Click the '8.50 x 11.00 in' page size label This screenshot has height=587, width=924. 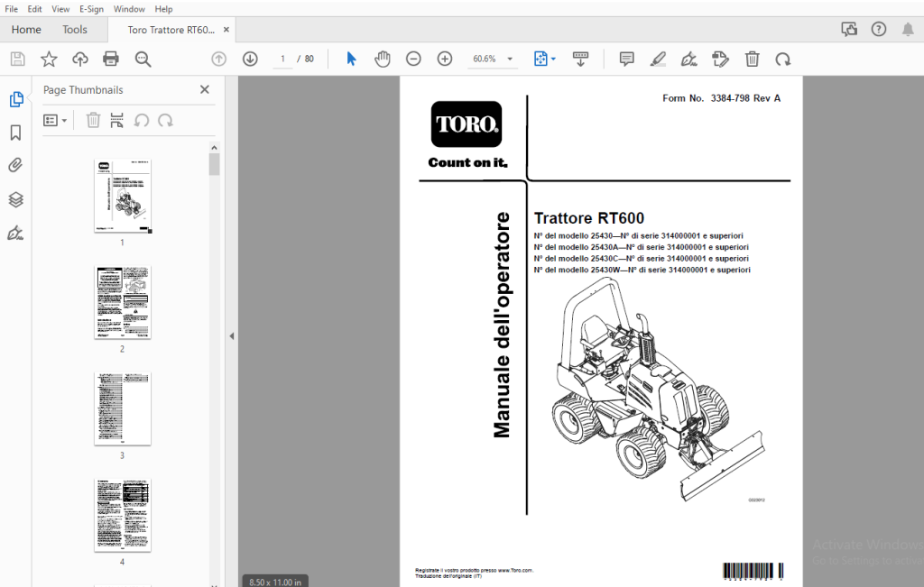coord(274,582)
